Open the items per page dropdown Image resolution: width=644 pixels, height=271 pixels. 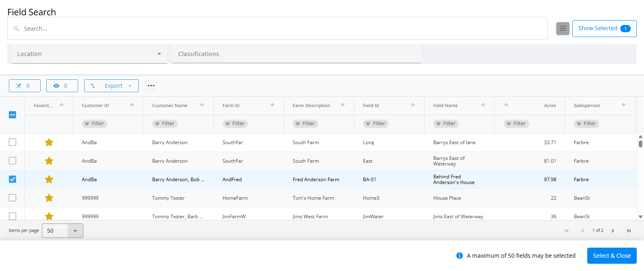click(x=62, y=231)
